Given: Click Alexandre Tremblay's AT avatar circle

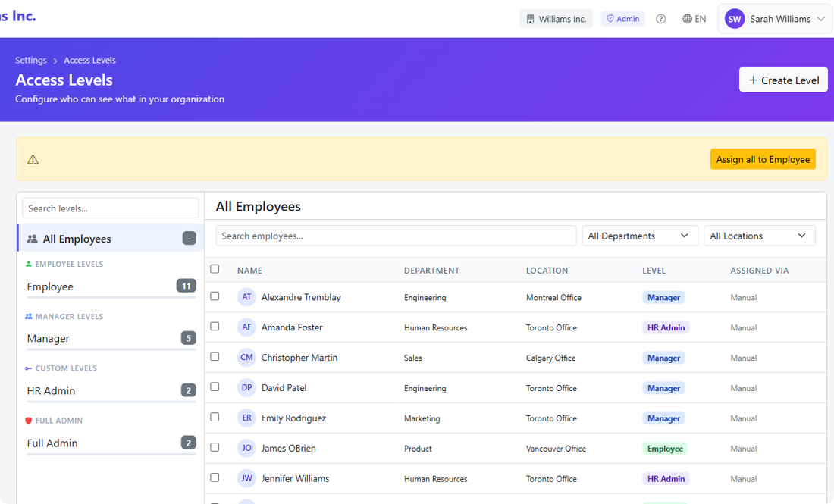Looking at the screenshot, I should pyautogui.click(x=246, y=297).
